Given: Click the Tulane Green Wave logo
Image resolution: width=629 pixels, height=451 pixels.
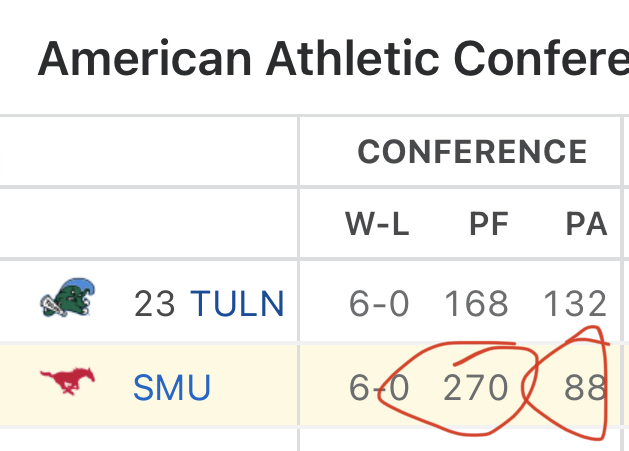Looking at the screenshot, I should [x=68, y=297].
